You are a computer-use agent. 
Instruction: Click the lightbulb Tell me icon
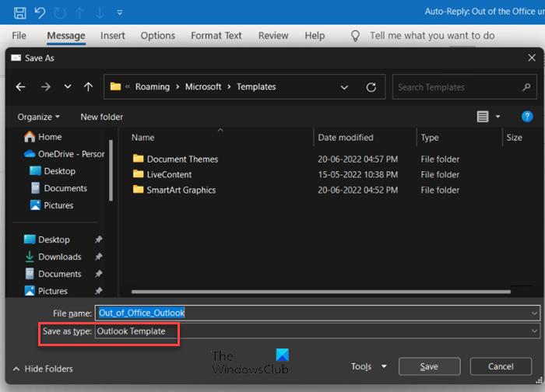click(356, 36)
